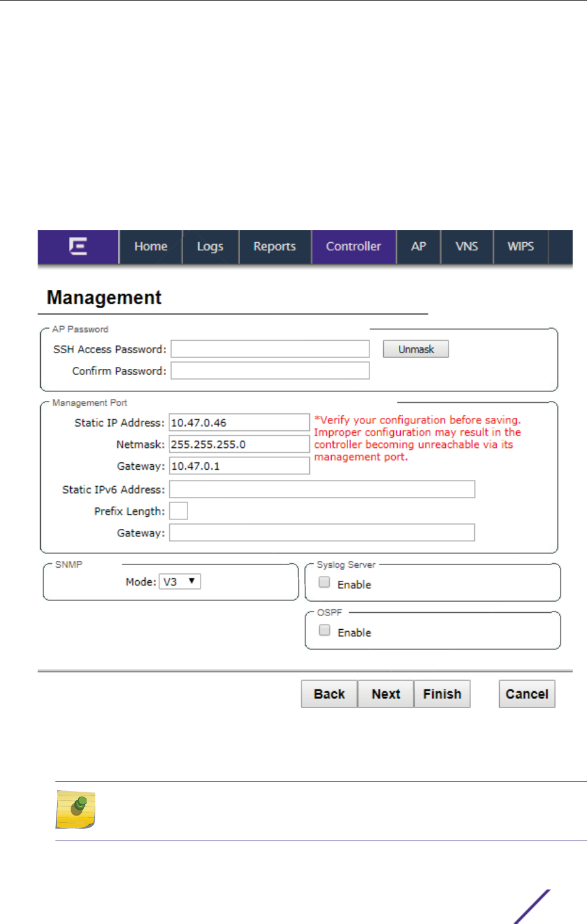The width and height of the screenshot is (587, 924).
Task: Open the Home tab
Action: pos(151,247)
